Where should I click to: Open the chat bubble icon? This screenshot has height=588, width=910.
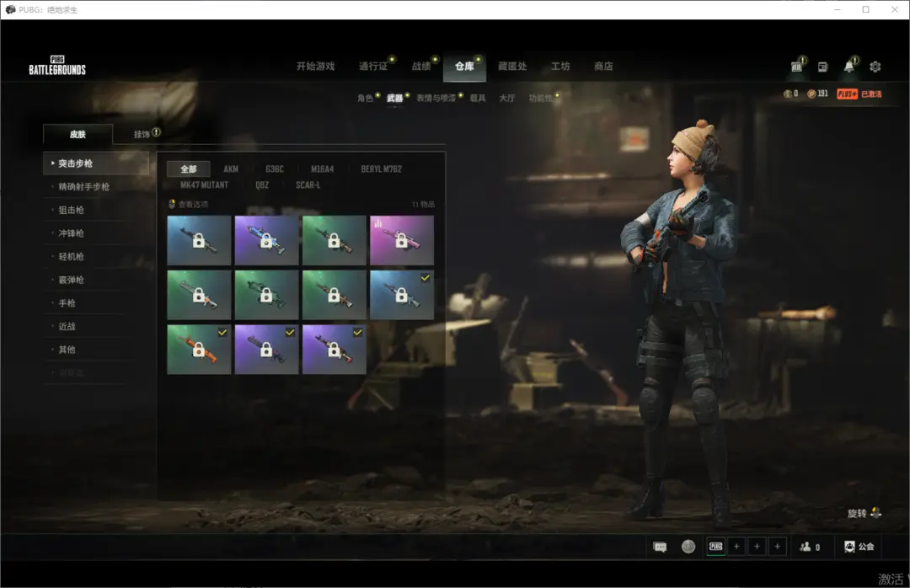(660, 547)
